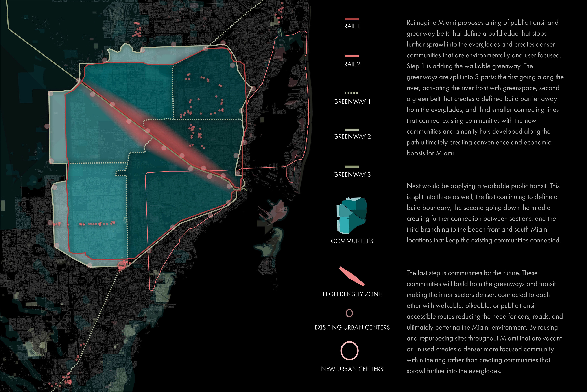
Task: Select the HIGH DENSITY ZONE label
Action: 352,294
